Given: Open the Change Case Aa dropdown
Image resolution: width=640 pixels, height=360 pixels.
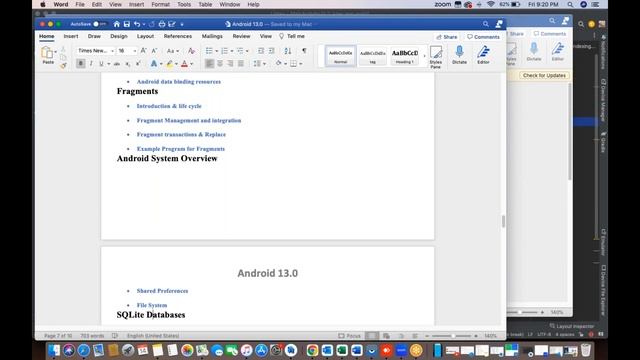Looking at the screenshot, I should [x=173, y=51].
